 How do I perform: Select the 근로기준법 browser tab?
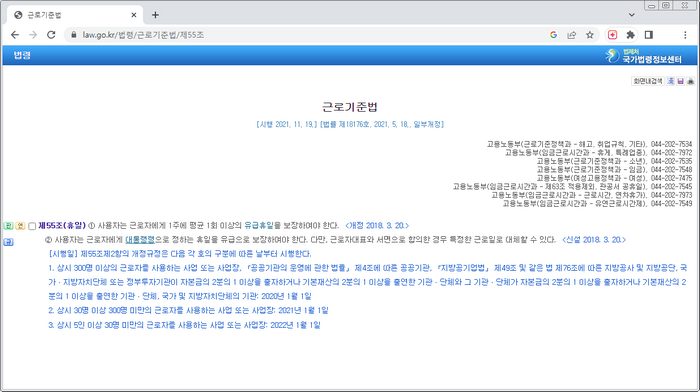click(x=75, y=15)
